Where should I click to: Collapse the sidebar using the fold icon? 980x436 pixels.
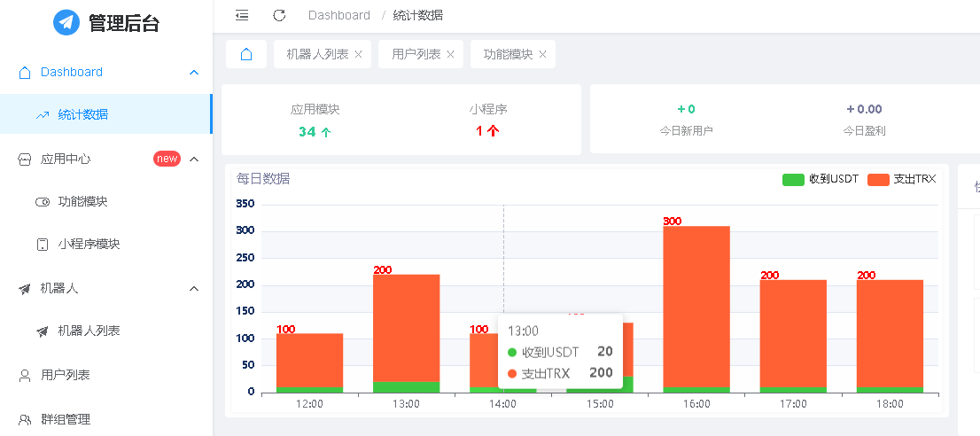242,15
